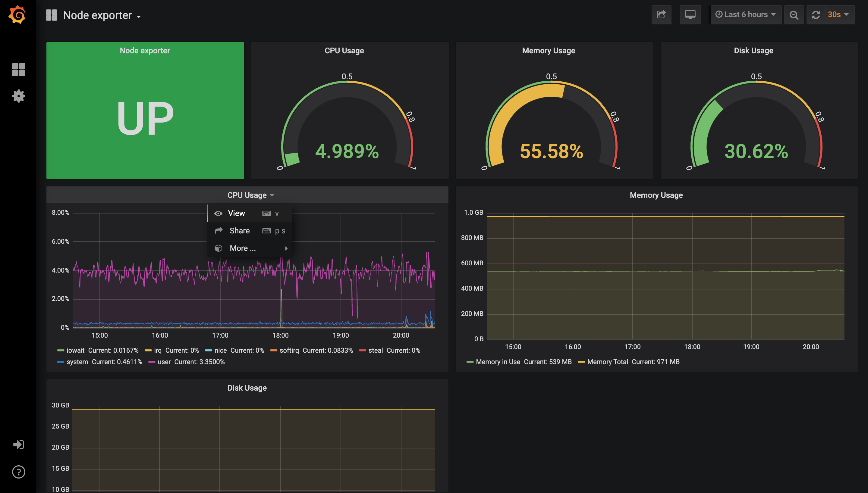The width and height of the screenshot is (868, 493).
Task: Click the Memory in Use green swatch
Action: [x=470, y=362]
